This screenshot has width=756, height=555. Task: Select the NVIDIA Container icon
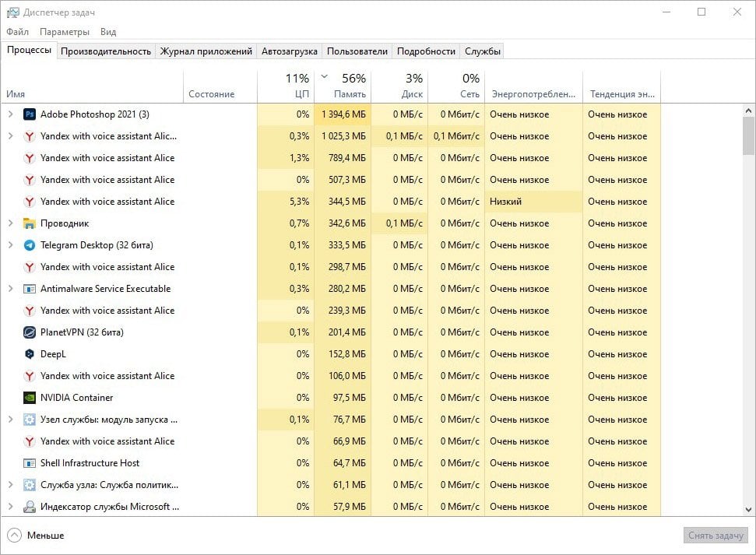click(30, 398)
